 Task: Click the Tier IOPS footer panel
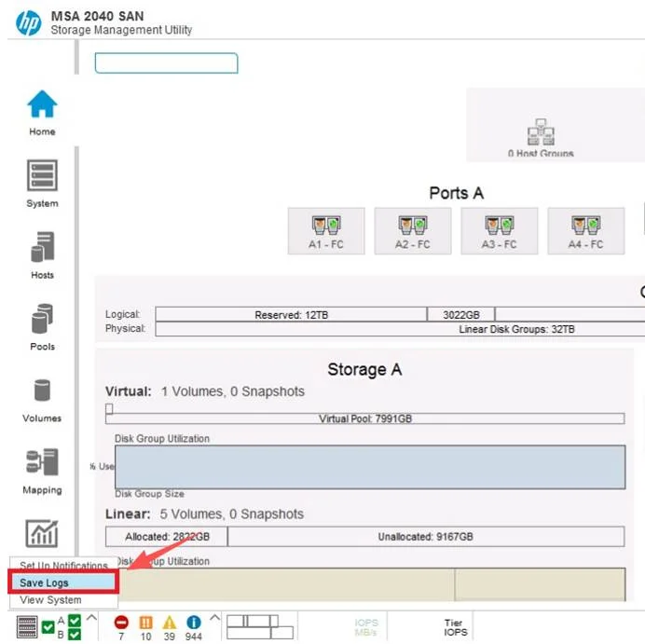455,627
